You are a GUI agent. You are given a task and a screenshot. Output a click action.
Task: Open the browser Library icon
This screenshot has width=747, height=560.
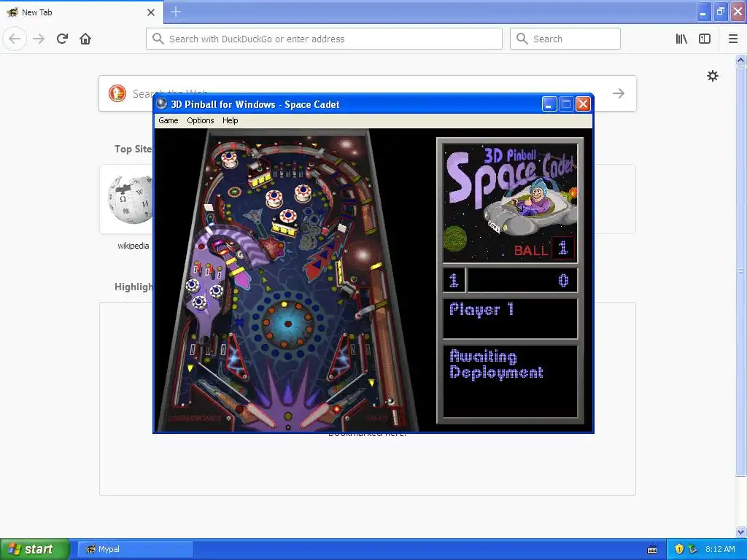(x=681, y=39)
